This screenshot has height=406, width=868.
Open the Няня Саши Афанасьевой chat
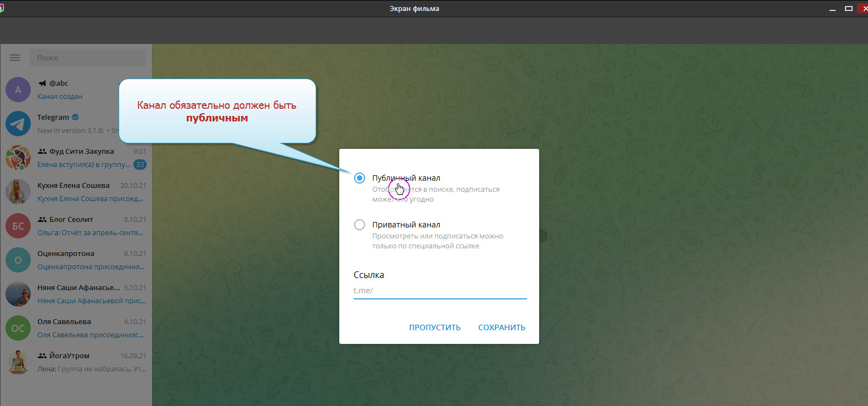point(91,294)
